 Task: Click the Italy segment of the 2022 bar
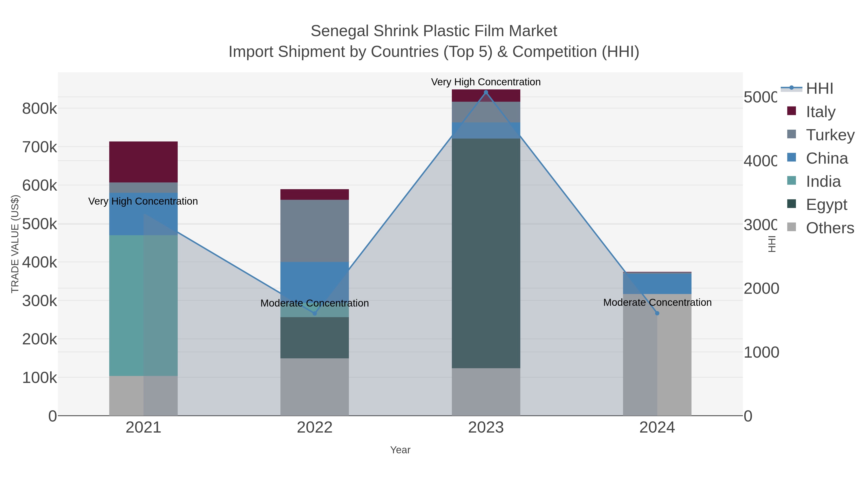315,195
